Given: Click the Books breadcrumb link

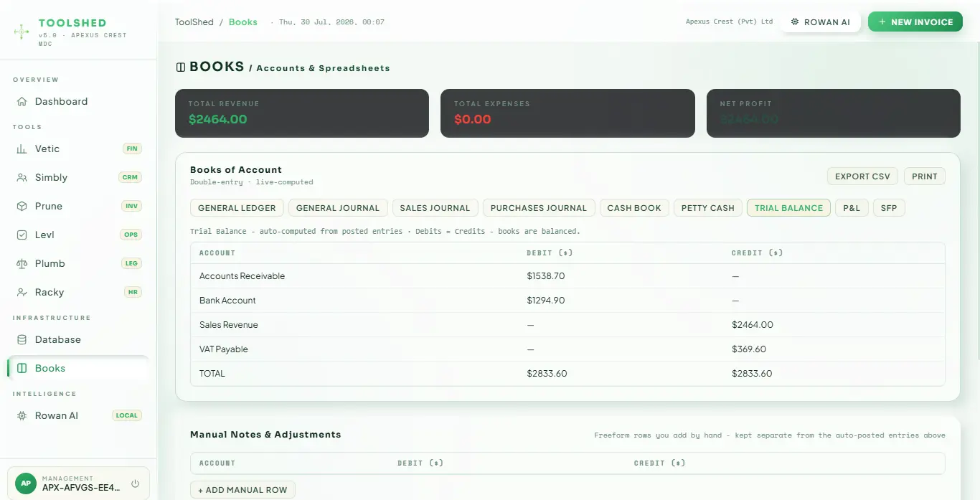Looking at the screenshot, I should pos(243,22).
